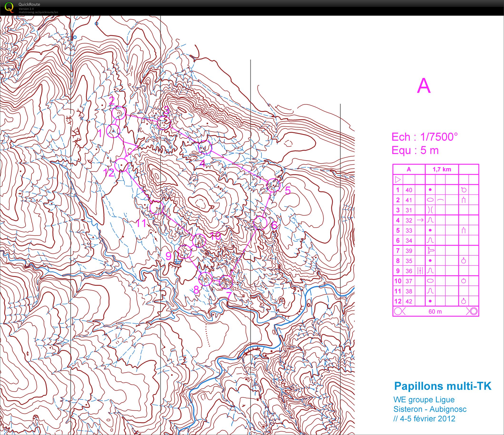Click the 1,7 km course length cell
The width and height of the screenshot is (504, 435).
tap(442, 170)
